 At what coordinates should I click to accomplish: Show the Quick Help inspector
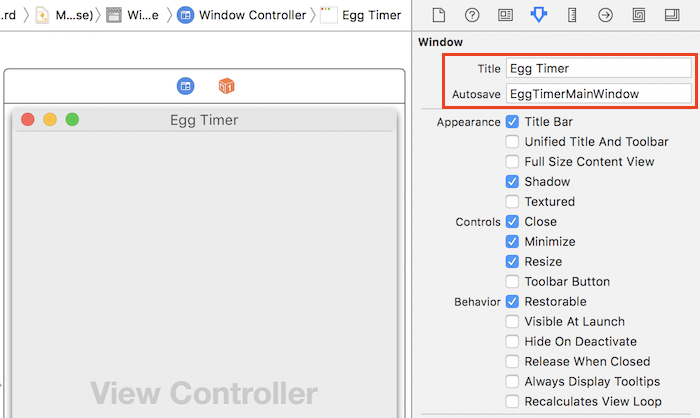[472, 15]
